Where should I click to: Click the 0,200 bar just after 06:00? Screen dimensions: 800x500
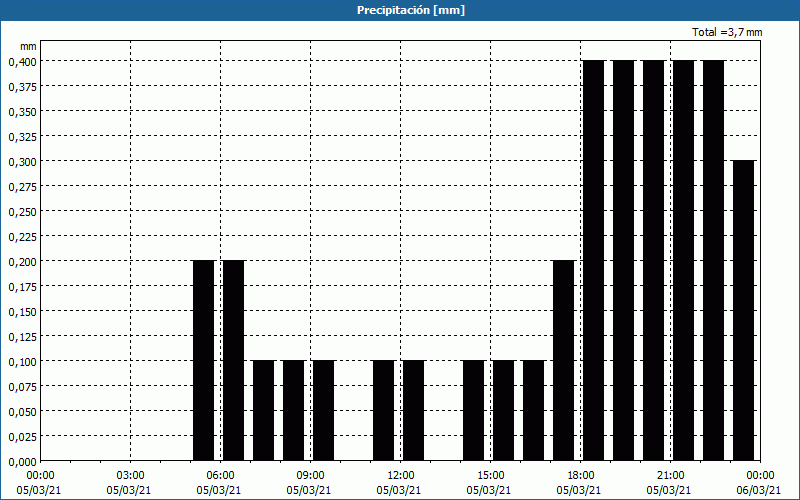click(234, 361)
